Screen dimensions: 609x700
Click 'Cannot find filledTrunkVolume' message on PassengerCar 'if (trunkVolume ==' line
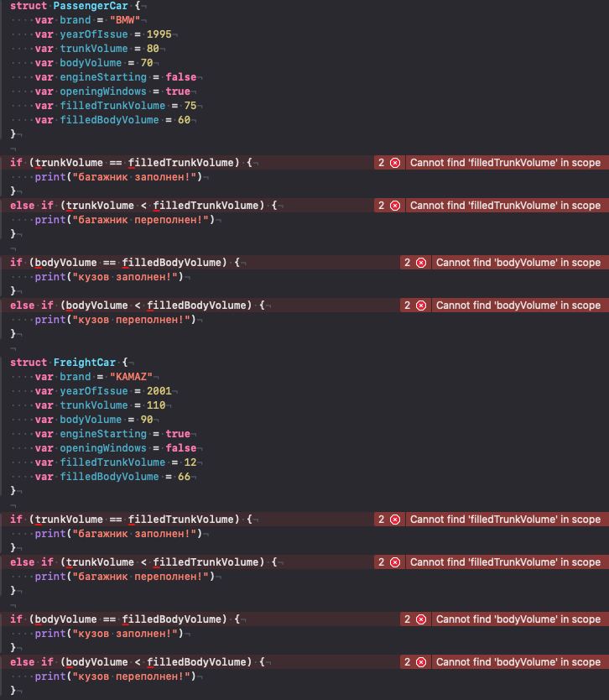505,163
